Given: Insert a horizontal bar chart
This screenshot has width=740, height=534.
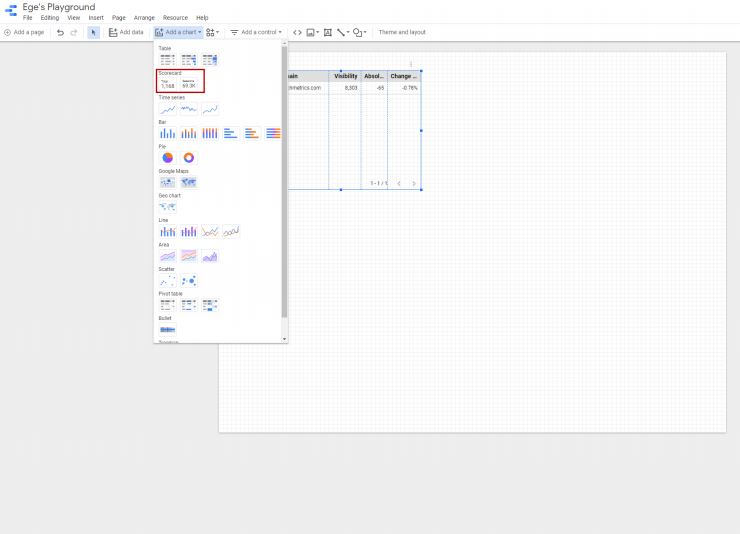Looking at the screenshot, I should point(231,134).
